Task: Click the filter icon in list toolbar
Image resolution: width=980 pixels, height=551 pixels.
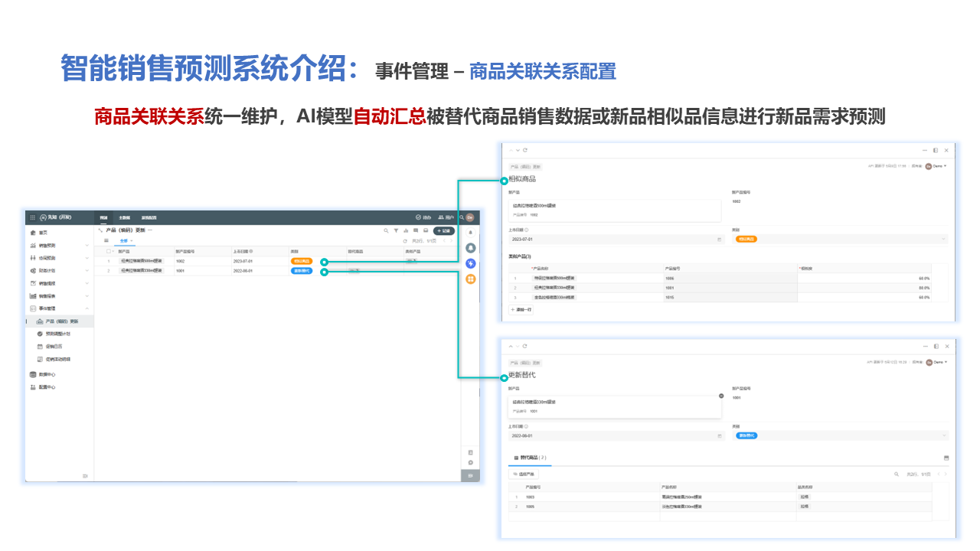Action: tap(396, 230)
